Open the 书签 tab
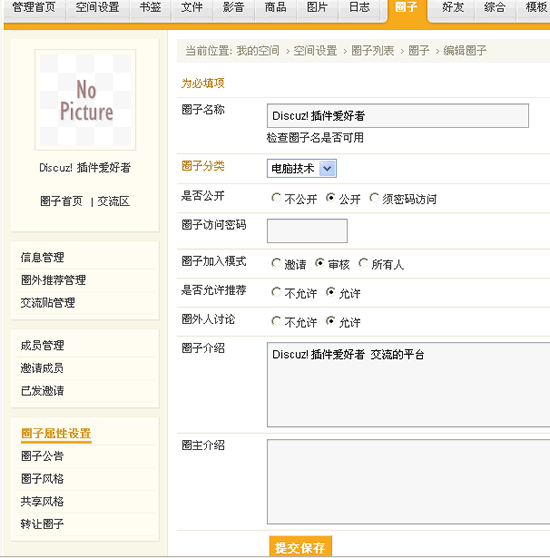The image size is (550, 558). [x=150, y=8]
